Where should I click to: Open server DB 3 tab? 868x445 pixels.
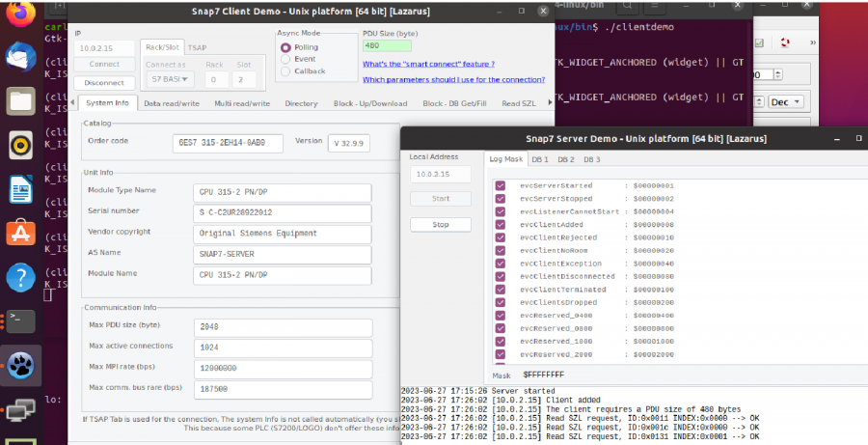[x=592, y=159]
